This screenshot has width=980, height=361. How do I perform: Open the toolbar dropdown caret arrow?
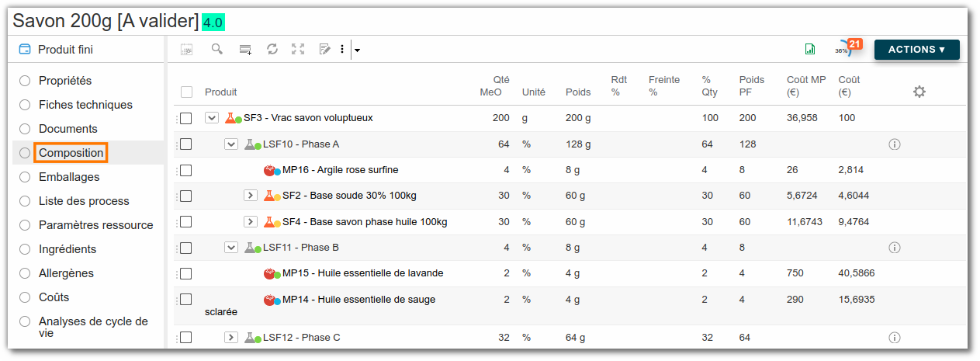click(357, 50)
